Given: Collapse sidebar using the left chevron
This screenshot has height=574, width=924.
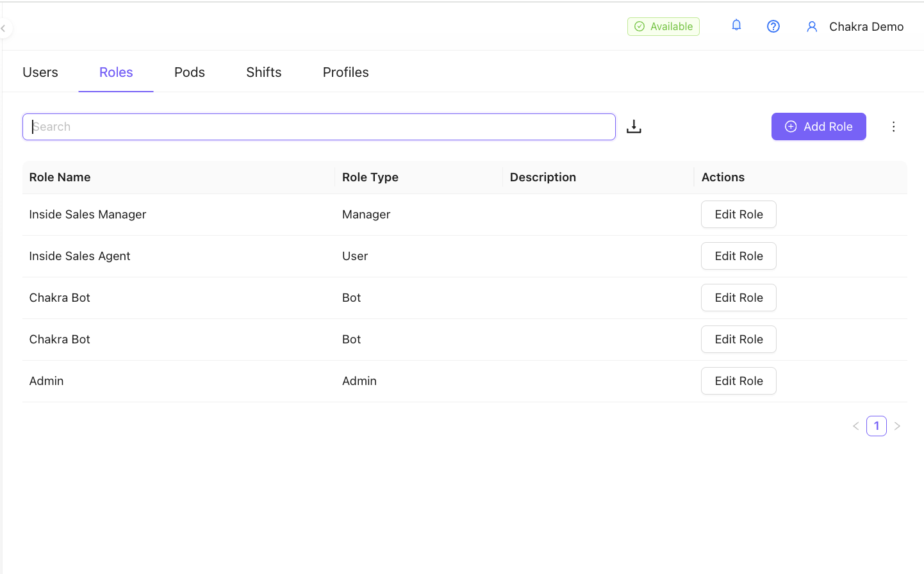Looking at the screenshot, I should [3, 28].
